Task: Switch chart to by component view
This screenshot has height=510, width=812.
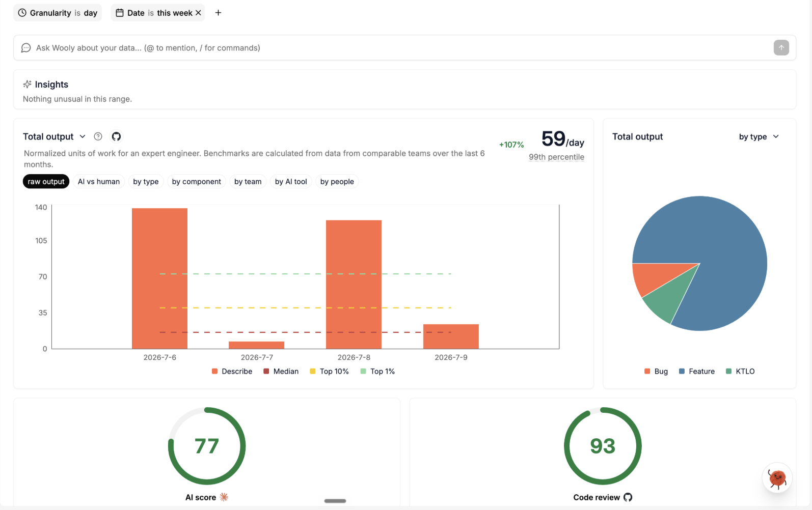Action: click(197, 182)
